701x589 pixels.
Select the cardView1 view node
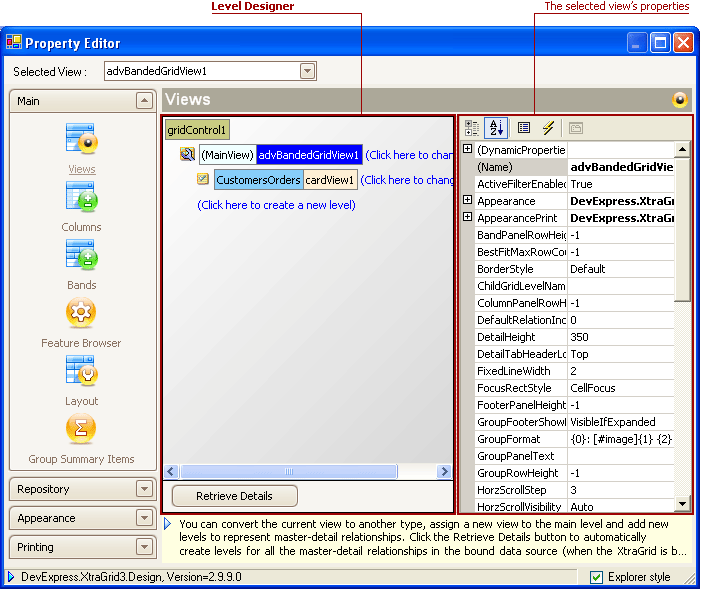point(330,180)
